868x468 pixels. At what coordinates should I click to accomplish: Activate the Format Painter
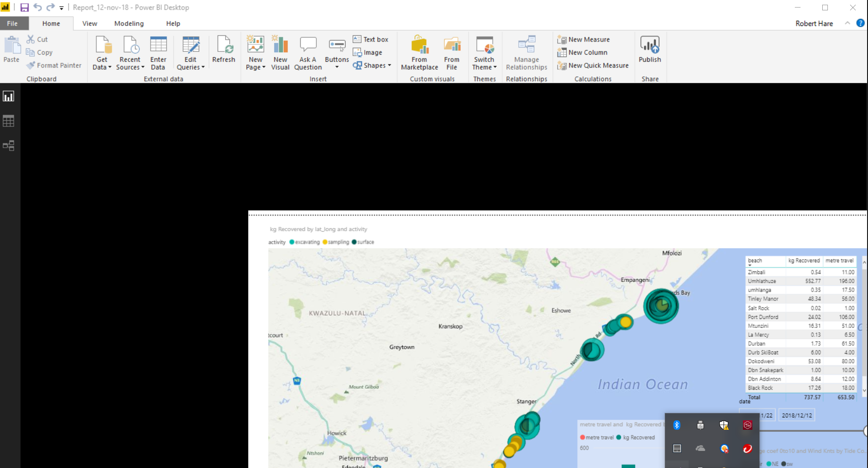coord(54,66)
